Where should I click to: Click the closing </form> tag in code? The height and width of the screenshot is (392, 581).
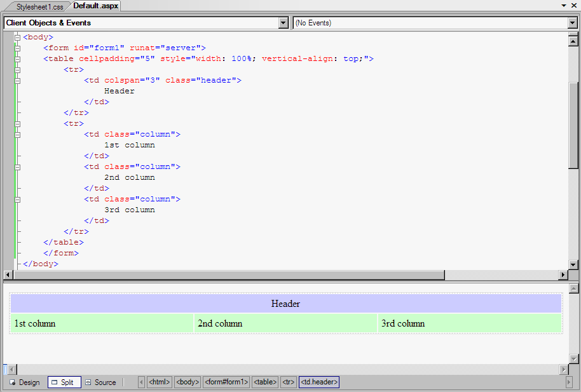coord(61,253)
